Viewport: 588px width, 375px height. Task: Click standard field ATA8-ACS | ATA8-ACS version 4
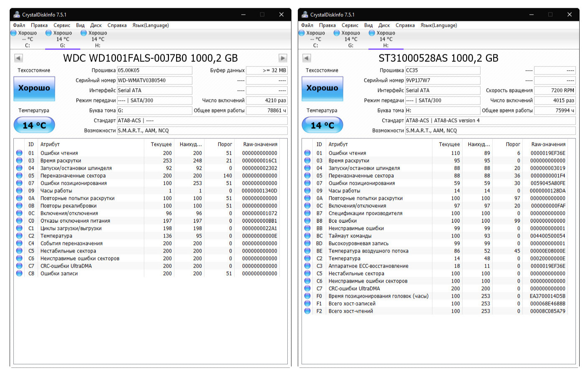[490, 120]
